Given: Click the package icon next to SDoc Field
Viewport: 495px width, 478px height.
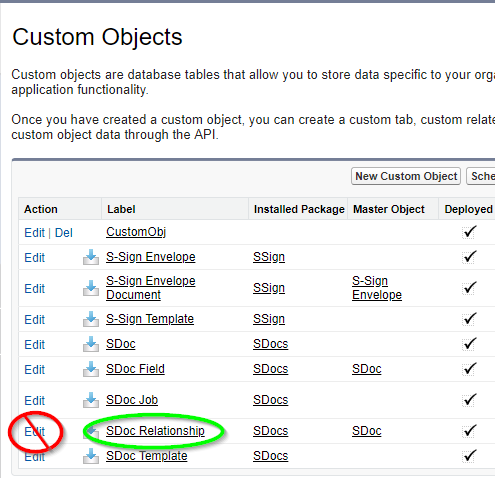Looking at the screenshot, I should (91, 369).
